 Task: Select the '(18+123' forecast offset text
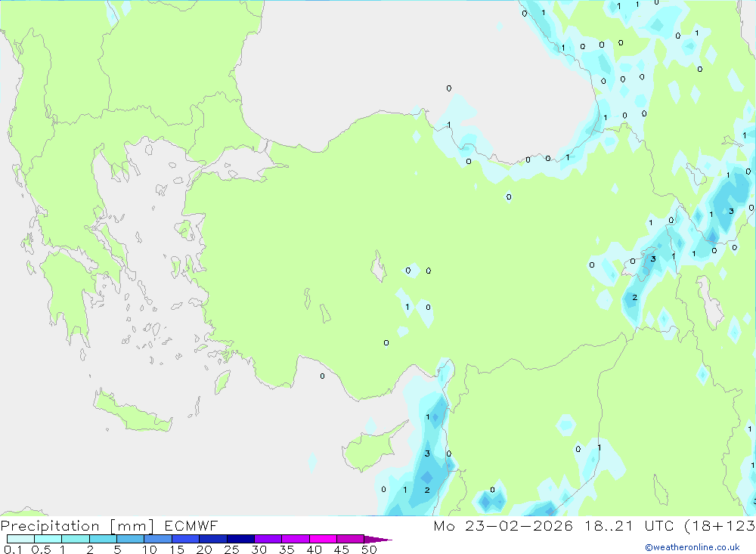720,526
